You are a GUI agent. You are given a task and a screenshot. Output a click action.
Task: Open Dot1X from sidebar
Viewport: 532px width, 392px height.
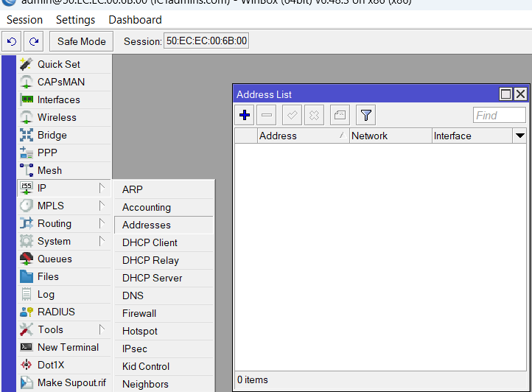64,365
